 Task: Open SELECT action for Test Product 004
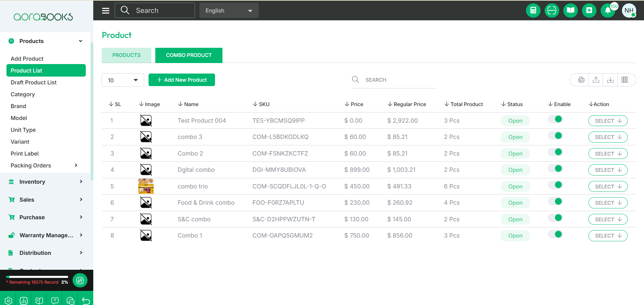pyautogui.click(x=608, y=121)
